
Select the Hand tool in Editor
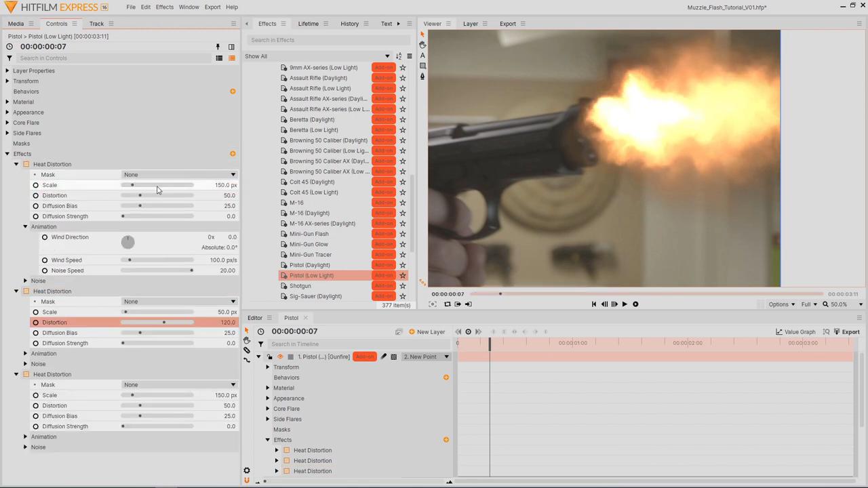247,340
